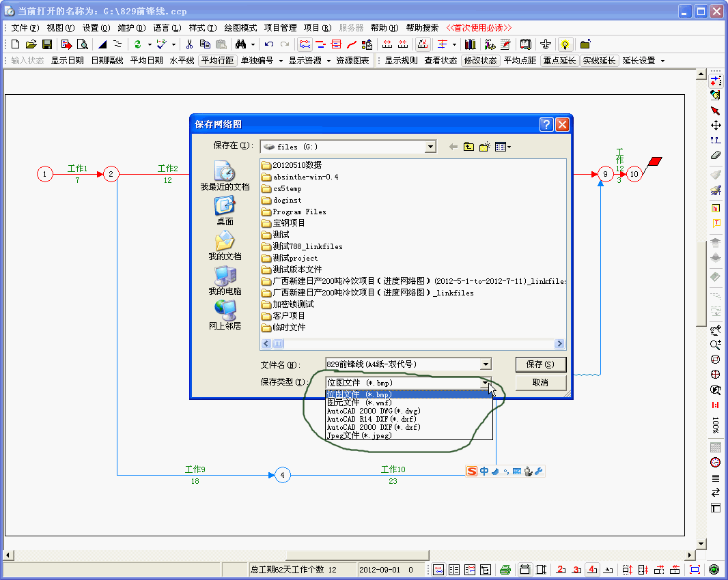Go to 桌面 desktop place in dialog
Viewport: 728px width, 580px height.
tap(225, 211)
